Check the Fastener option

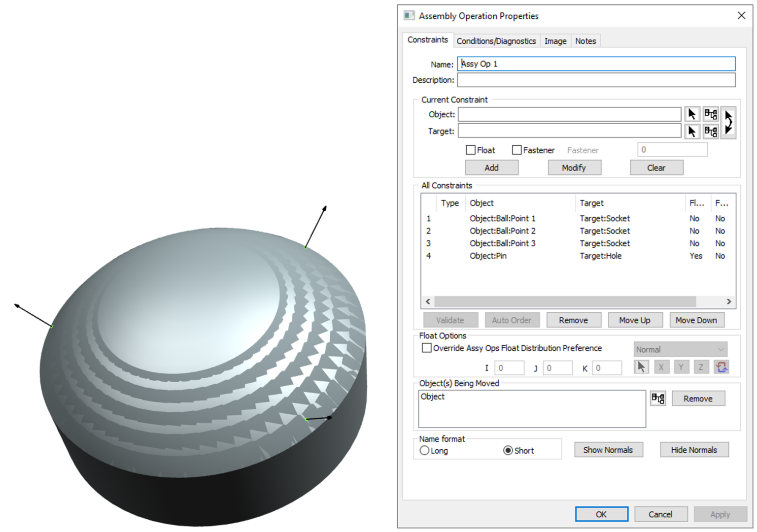516,150
